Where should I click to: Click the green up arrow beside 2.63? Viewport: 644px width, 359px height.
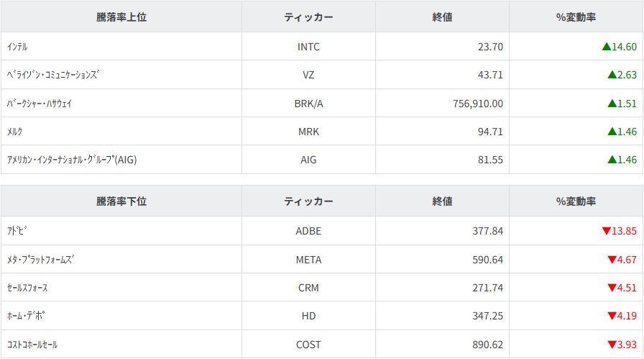click(612, 75)
